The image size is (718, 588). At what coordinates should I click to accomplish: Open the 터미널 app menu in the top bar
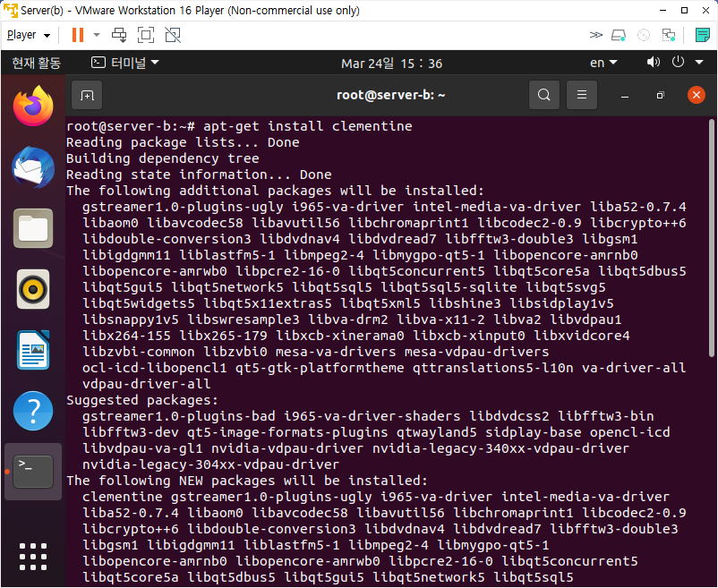pos(124,63)
